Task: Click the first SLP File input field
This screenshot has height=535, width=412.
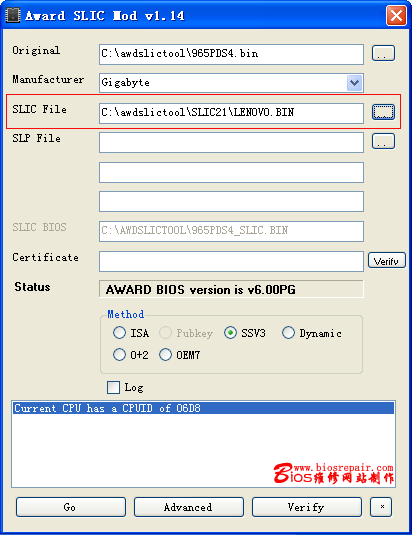Action: [x=231, y=143]
